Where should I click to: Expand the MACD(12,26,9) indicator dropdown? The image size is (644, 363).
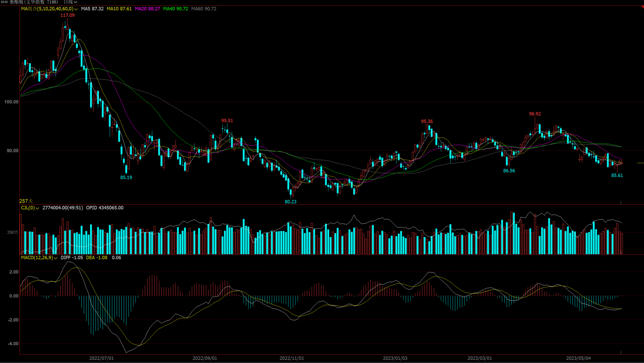55,258
